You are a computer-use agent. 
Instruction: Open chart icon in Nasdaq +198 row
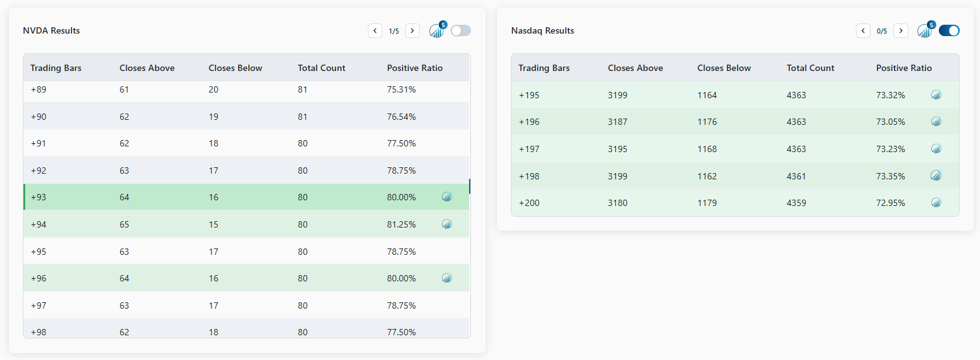pyautogui.click(x=936, y=176)
